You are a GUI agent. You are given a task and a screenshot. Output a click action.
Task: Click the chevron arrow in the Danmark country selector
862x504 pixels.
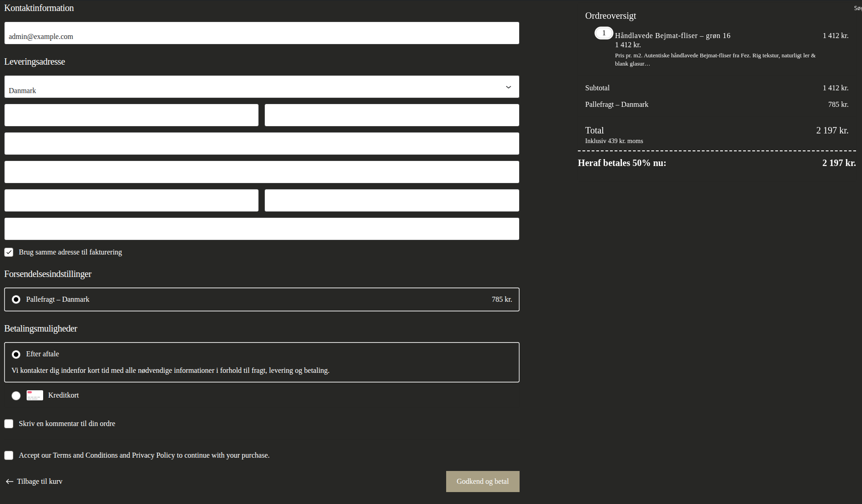(508, 87)
